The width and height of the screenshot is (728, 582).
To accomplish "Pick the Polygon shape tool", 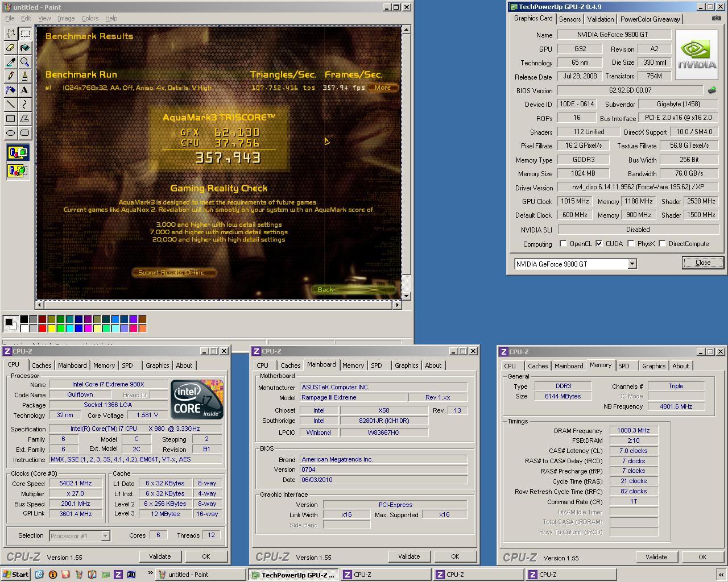I will 24,118.
